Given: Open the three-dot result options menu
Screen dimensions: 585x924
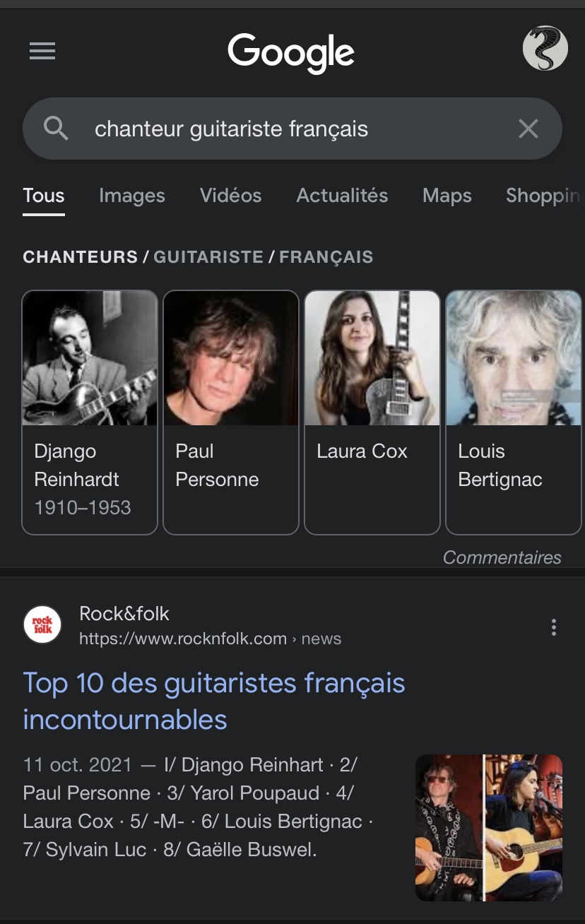Looking at the screenshot, I should click(x=553, y=627).
